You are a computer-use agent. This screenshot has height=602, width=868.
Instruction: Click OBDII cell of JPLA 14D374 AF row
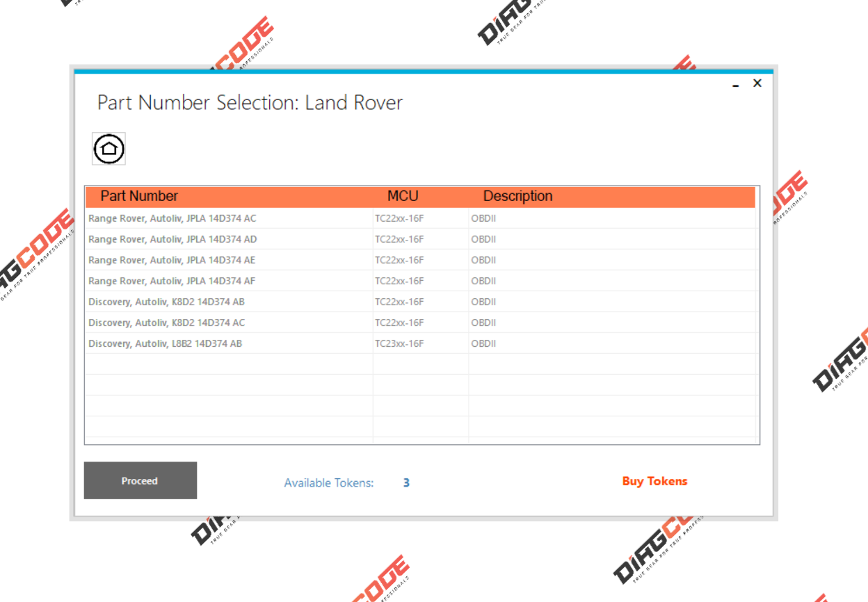[612, 281]
